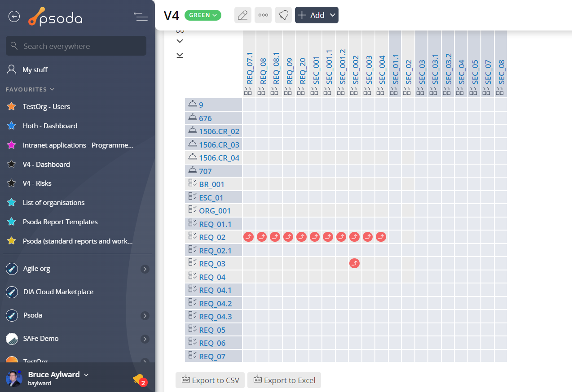
Task: Click the SAFe Demo organisation icon
Action: [x=12, y=339]
